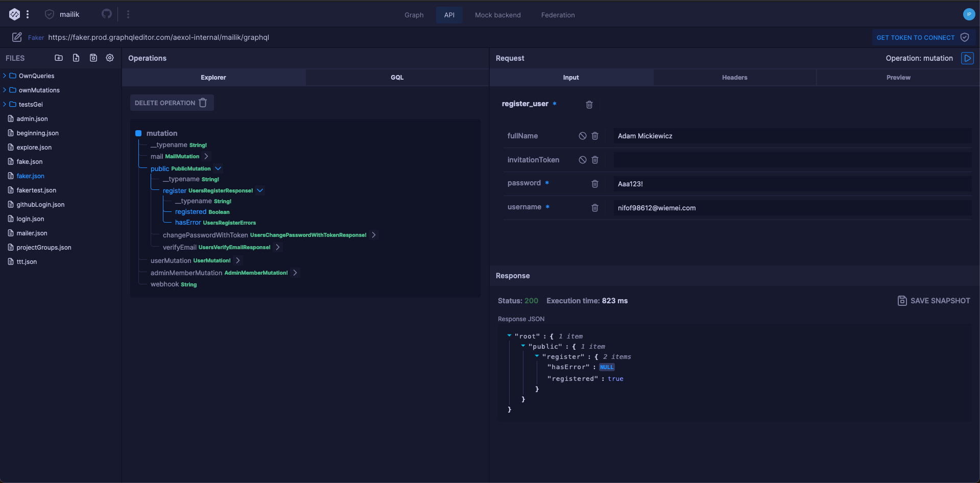Viewport: 980px width, 483px height.
Task: Click the new folder icon in FILES
Action: (59, 58)
